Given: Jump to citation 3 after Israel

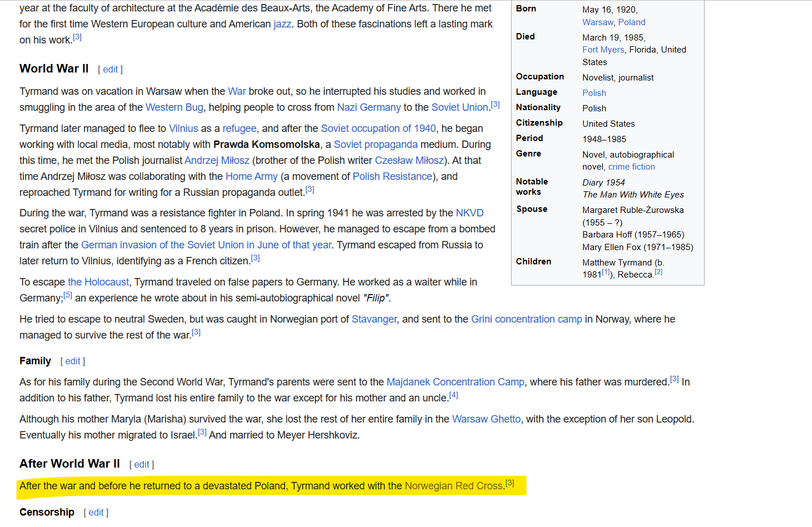Looking at the screenshot, I should (202, 432).
